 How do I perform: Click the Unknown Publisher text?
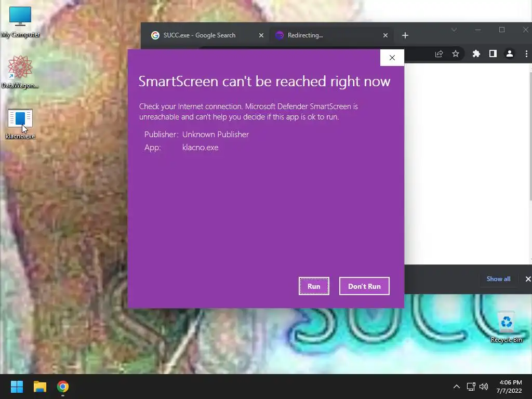(216, 135)
